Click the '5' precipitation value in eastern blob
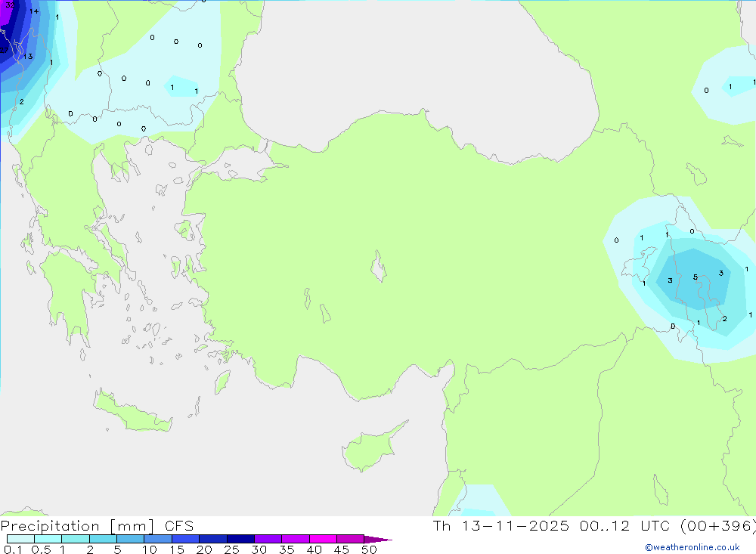 tap(696, 277)
